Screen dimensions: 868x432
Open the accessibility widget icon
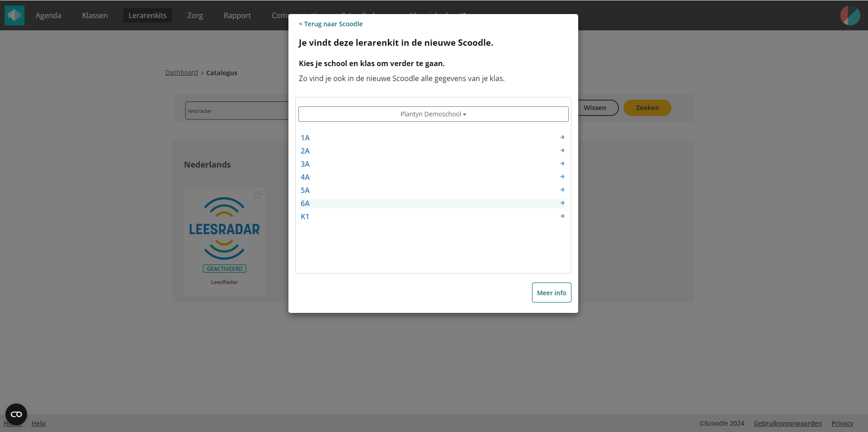pos(16,414)
